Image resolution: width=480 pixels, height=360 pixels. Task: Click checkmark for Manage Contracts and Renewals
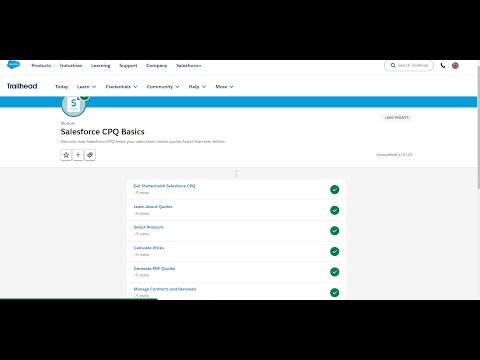(x=334, y=292)
